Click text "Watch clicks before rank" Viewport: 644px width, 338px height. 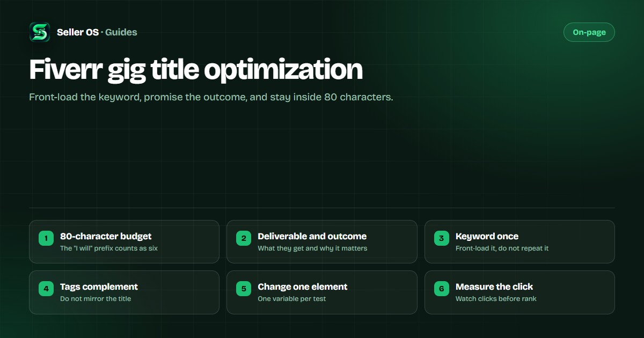tap(496, 299)
